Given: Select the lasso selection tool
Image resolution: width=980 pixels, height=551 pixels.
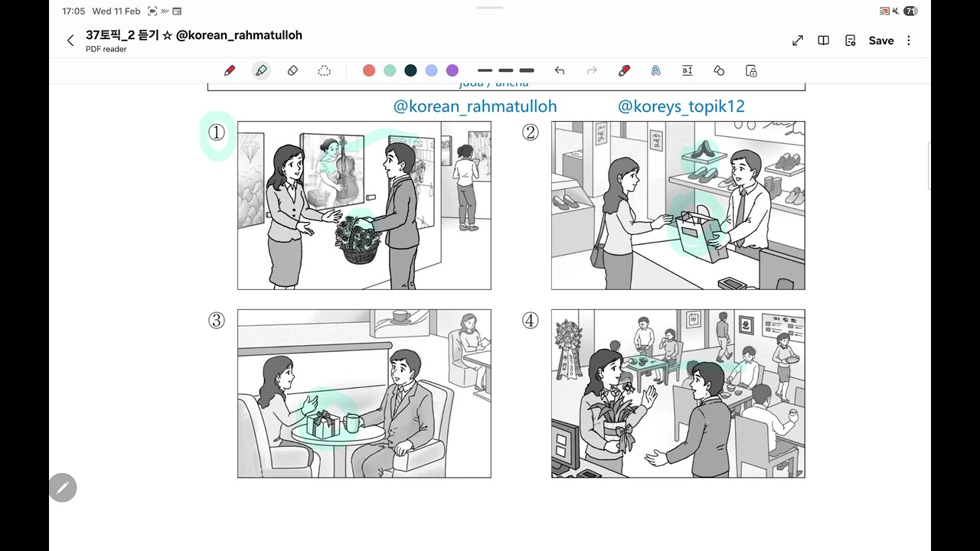Looking at the screenshot, I should [324, 70].
